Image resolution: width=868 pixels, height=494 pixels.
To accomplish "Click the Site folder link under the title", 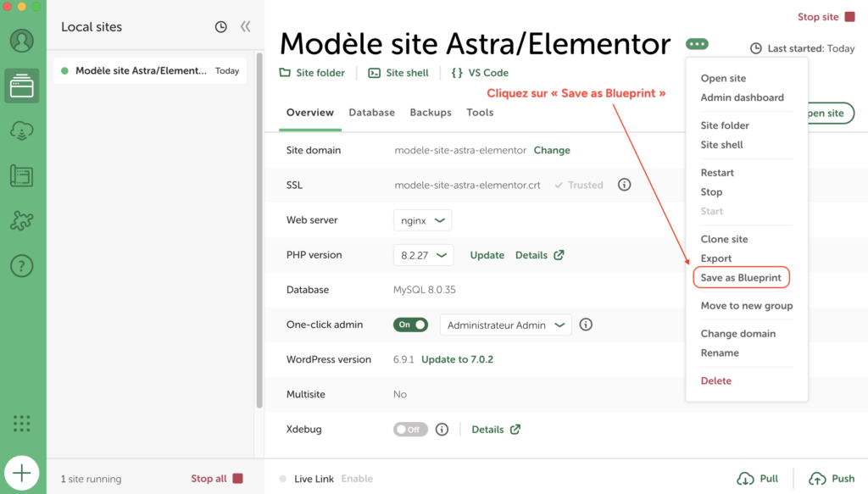I will [312, 73].
